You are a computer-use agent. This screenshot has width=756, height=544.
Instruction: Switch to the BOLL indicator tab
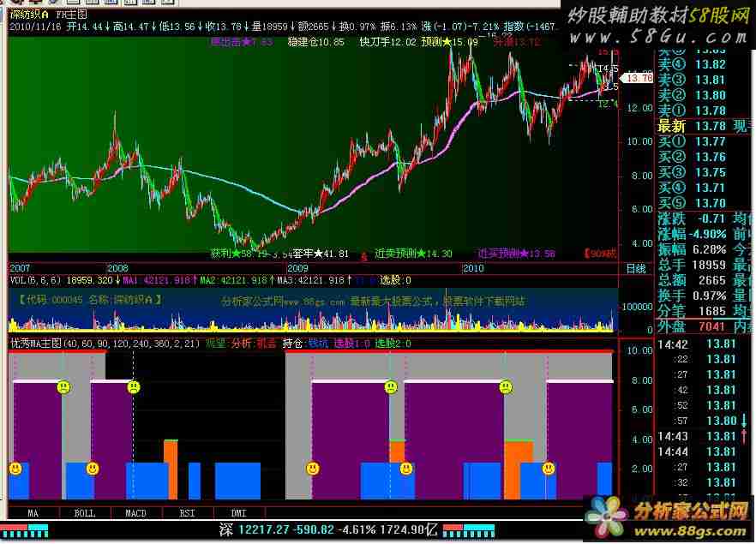[x=85, y=513]
